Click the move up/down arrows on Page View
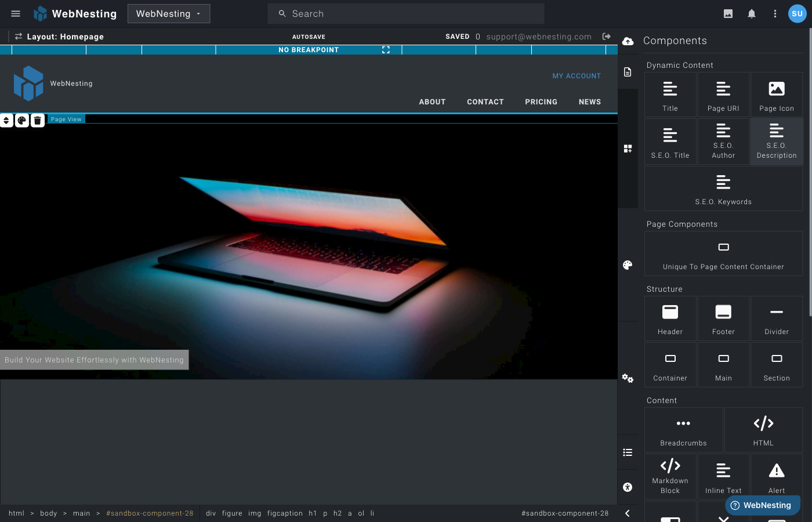812x522 pixels. click(6, 120)
